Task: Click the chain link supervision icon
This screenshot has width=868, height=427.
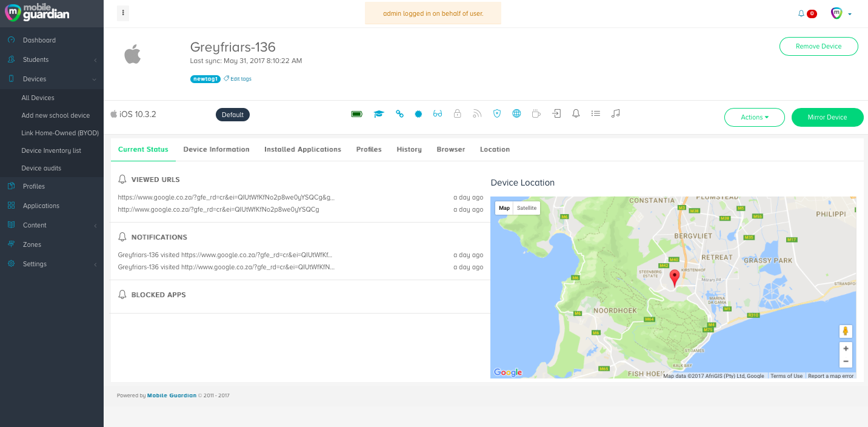Action: click(399, 113)
